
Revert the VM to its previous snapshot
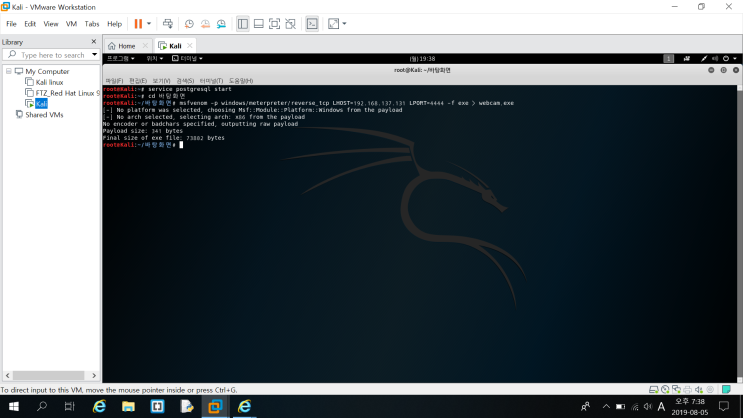(205, 24)
